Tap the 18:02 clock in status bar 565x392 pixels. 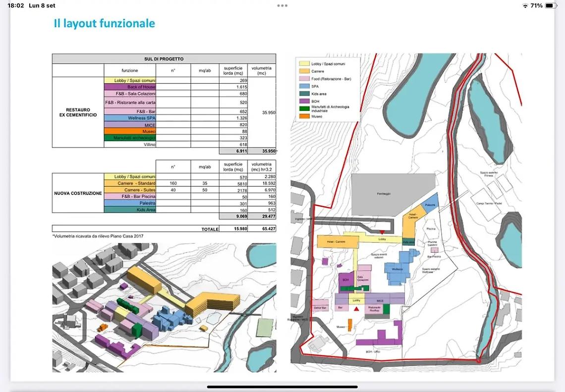click(x=16, y=5)
